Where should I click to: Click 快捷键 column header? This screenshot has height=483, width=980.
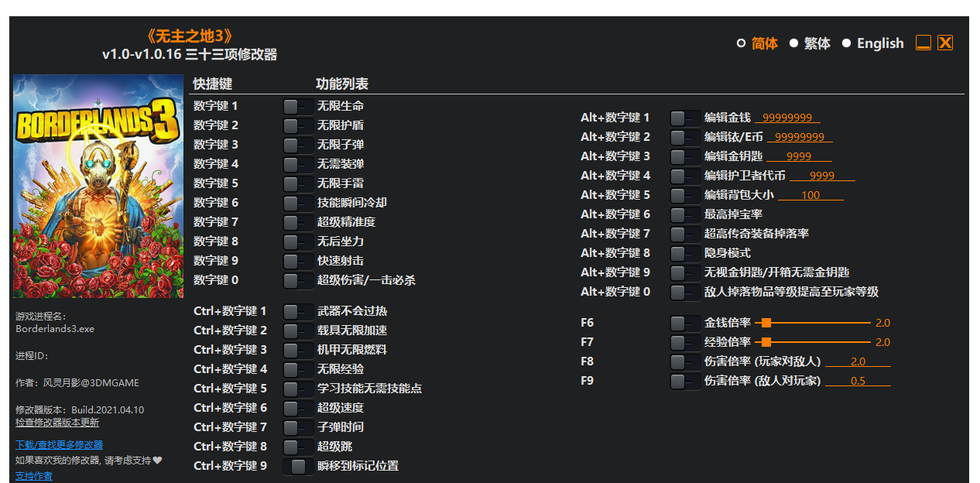pyautogui.click(x=213, y=84)
